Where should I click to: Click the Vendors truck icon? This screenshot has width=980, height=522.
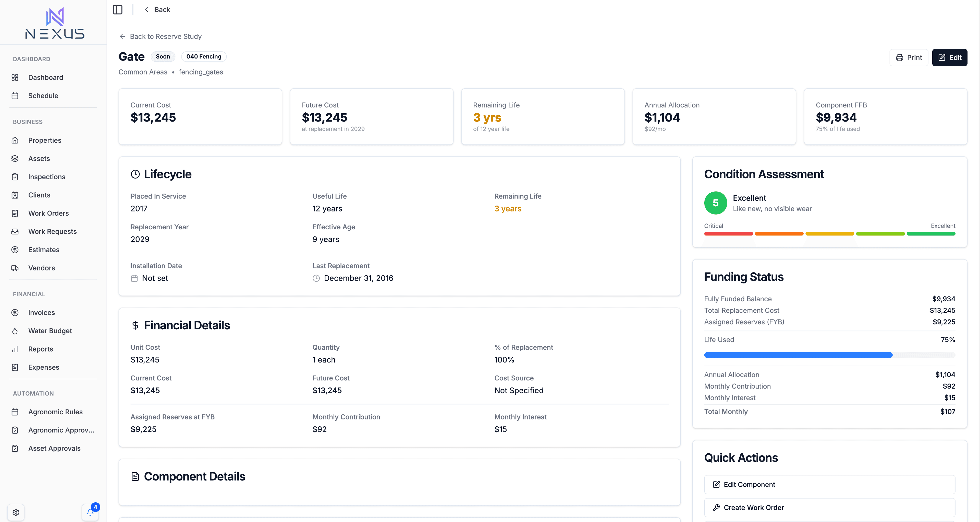pyautogui.click(x=15, y=268)
